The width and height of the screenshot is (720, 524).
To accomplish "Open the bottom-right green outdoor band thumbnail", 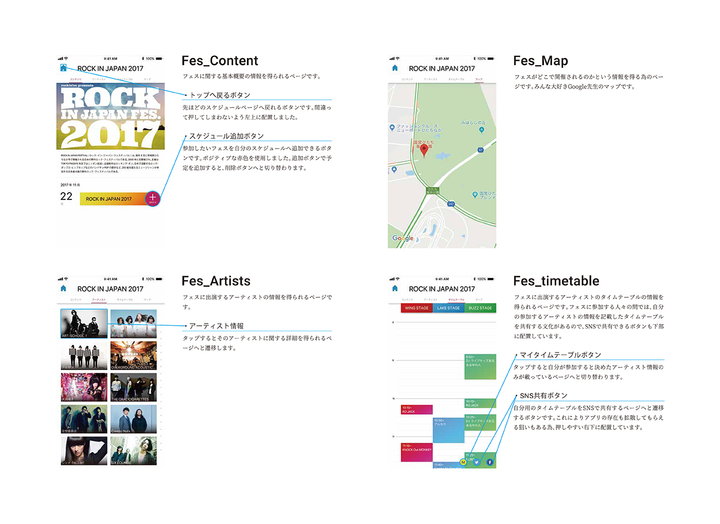I will click(x=133, y=451).
